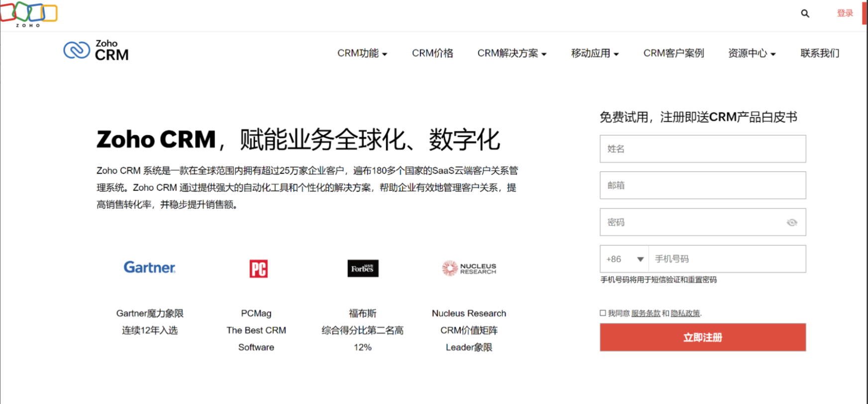Screen dimensions: 868x404
Task: Open search with the magnifier icon
Action: coord(805,13)
